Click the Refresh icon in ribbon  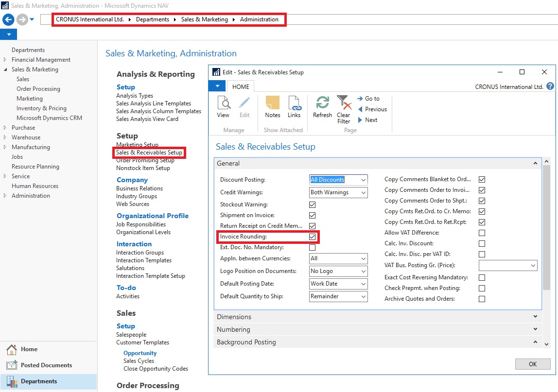(x=322, y=107)
